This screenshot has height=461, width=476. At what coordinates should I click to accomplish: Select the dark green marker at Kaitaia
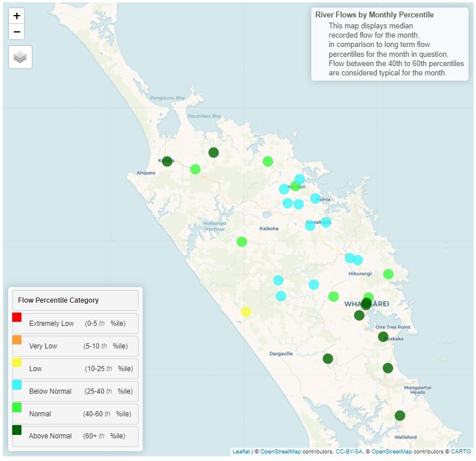click(x=167, y=161)
